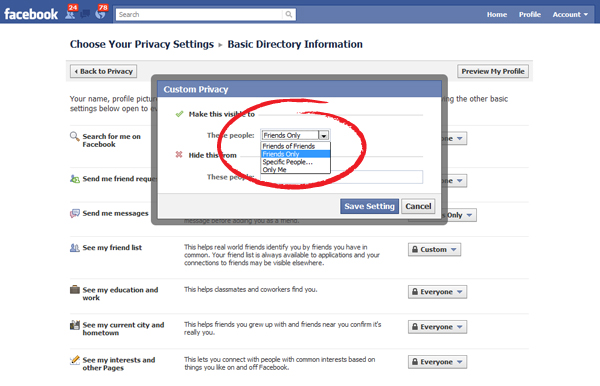This screenshot has width=600, height=386.
Task: Click inside the Facebook search field
Action: pyautogui.click(x=200, y=15)
